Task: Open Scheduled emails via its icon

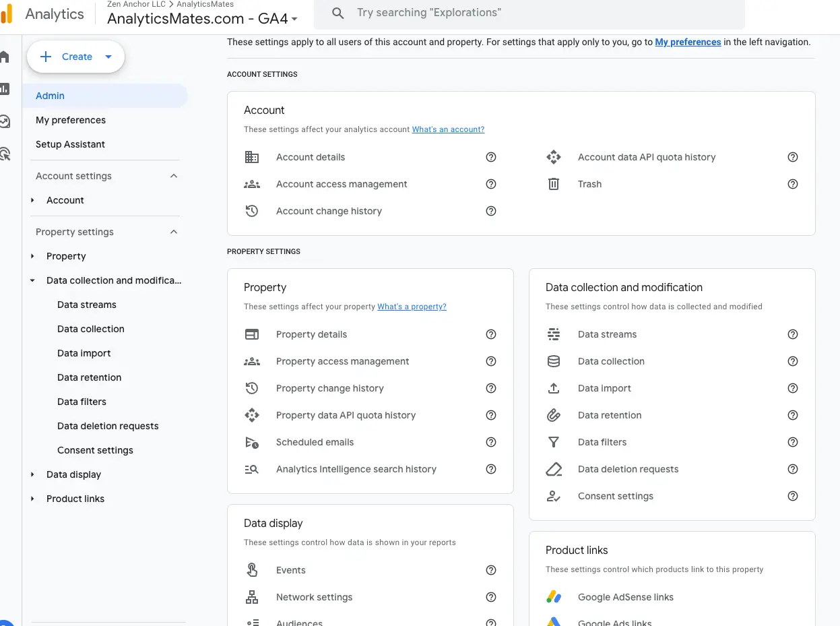Action: tap(252, 442)
